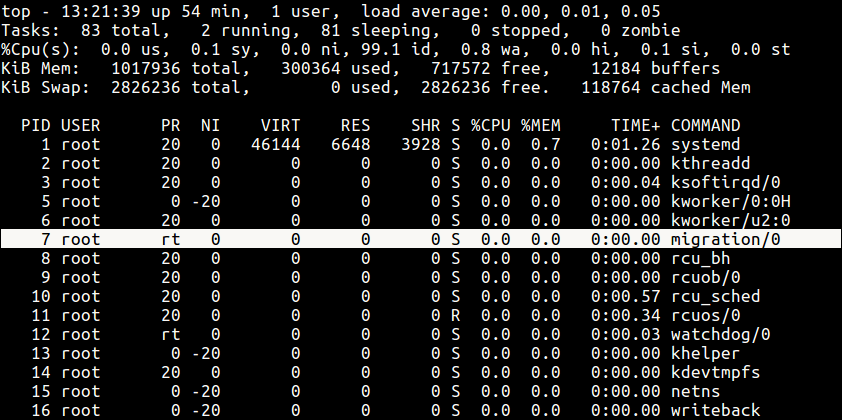Viewport: 842px width, 420px height.
Task: Select the rcu_bh process name
Action: (700, 258)
